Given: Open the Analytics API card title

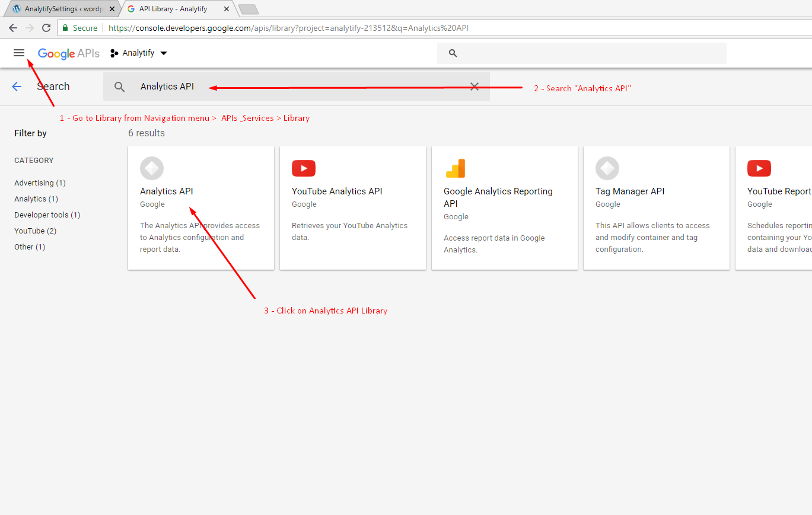Looking at the screenshot, I should [167, 191].
